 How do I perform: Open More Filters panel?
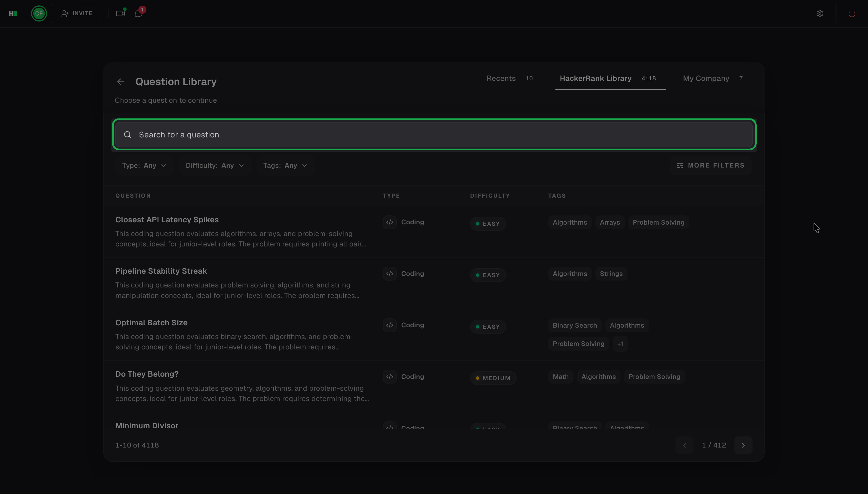pos(710,166)
